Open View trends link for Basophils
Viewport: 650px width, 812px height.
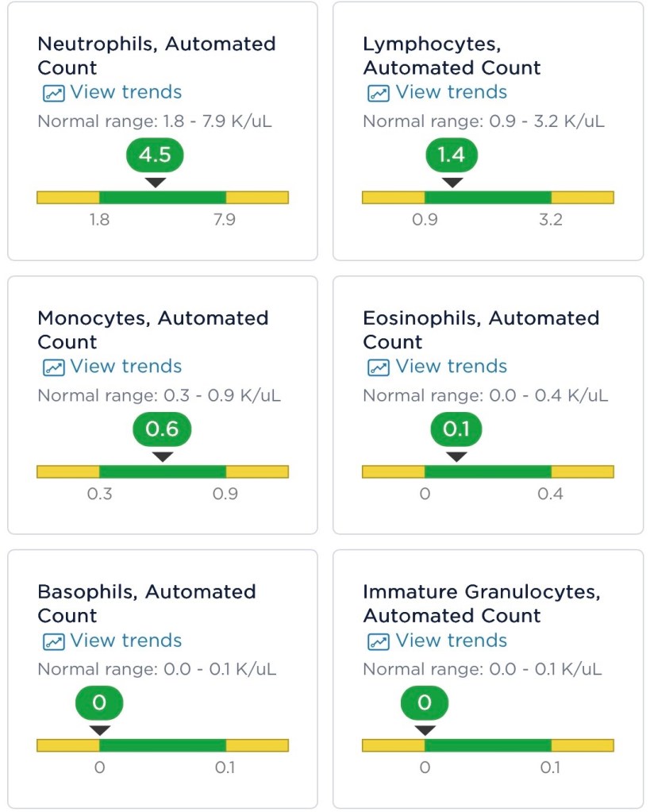pyautogui.click(x=125, y=641)
